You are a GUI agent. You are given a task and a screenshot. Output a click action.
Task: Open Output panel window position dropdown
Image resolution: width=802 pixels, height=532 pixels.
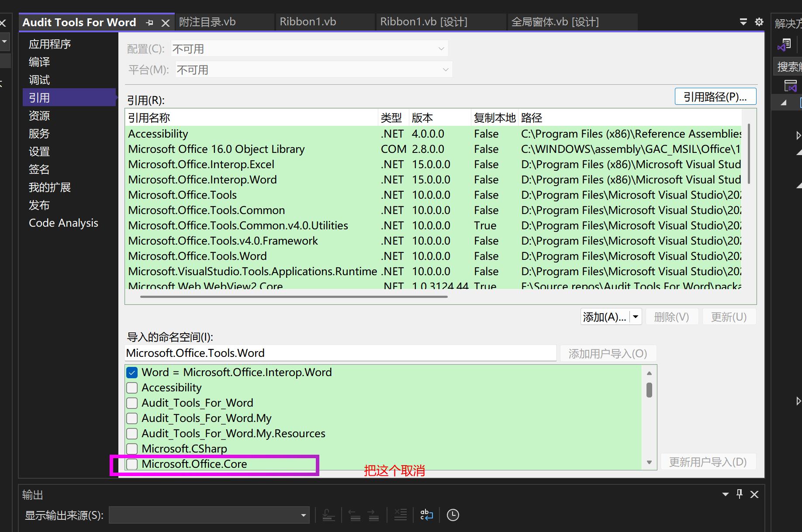click(726, 494)
